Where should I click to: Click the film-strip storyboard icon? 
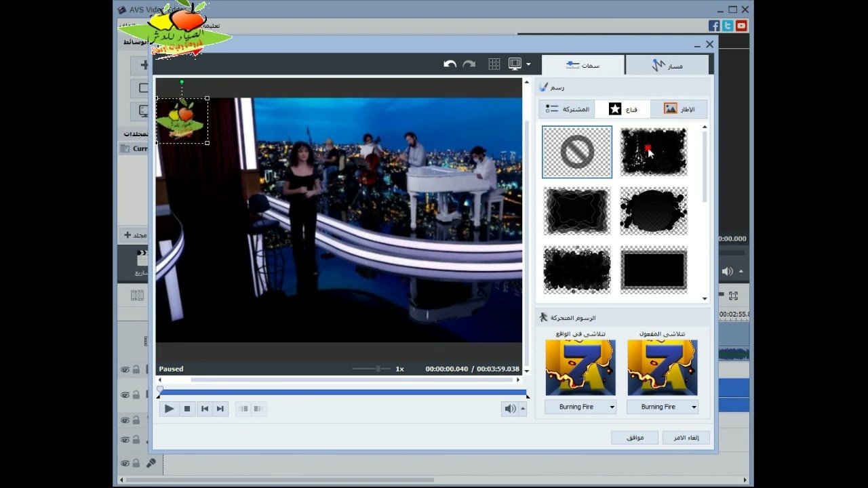[x=138, y=296]
